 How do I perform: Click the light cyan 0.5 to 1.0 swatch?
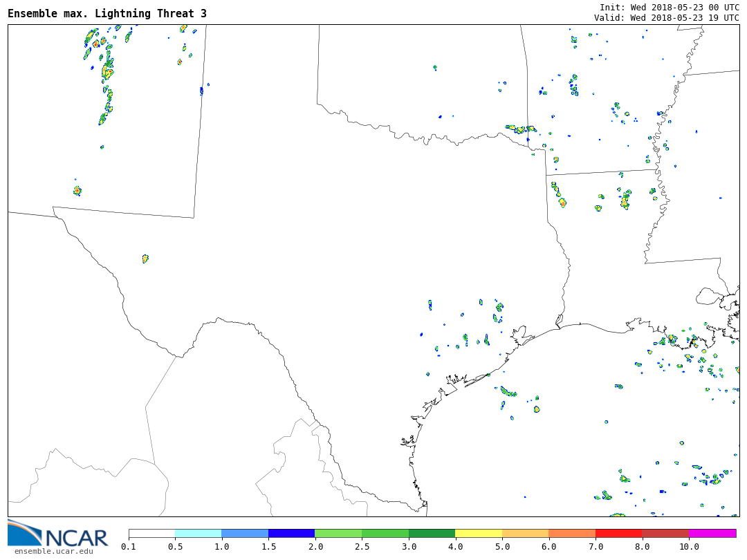[x=198, y=534]
